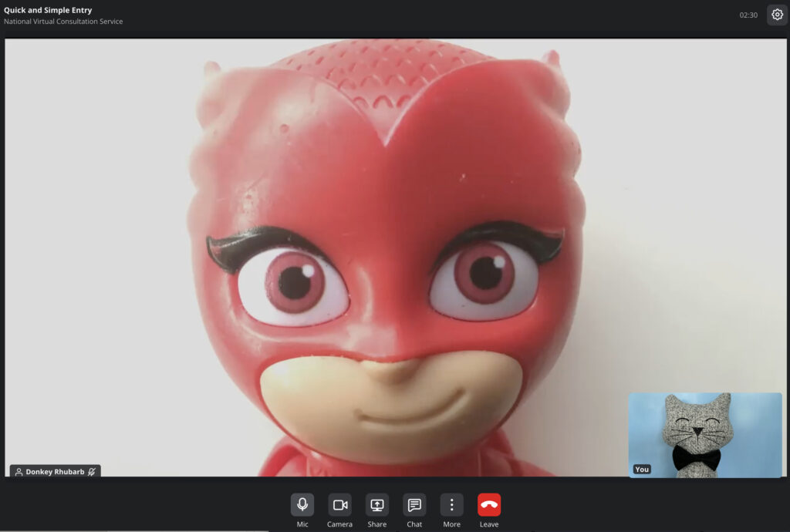This screenshot has height=532, width=790.
Task: Select the Donkey Rhubarb participant name tag
Action: point(55,472)
